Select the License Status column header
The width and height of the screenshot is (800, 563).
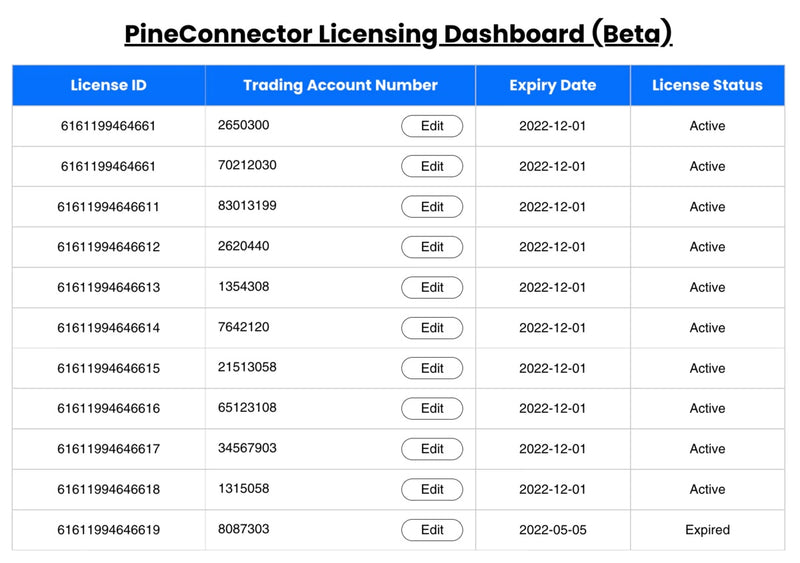pos(707,85)
